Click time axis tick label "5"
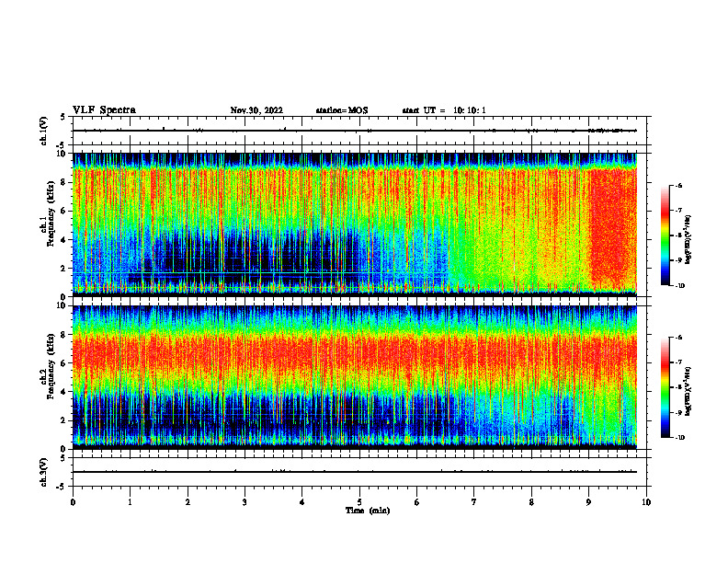 point(359,502)
